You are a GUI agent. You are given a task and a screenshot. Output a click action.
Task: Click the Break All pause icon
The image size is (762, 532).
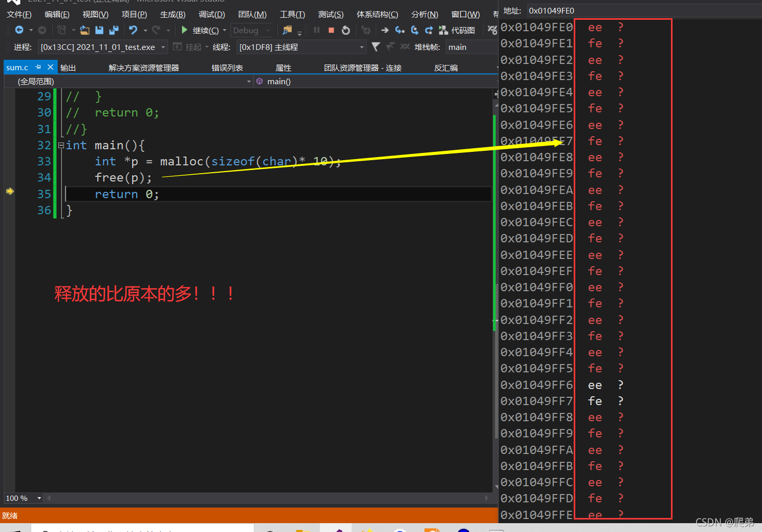click(x=317, y=30)
